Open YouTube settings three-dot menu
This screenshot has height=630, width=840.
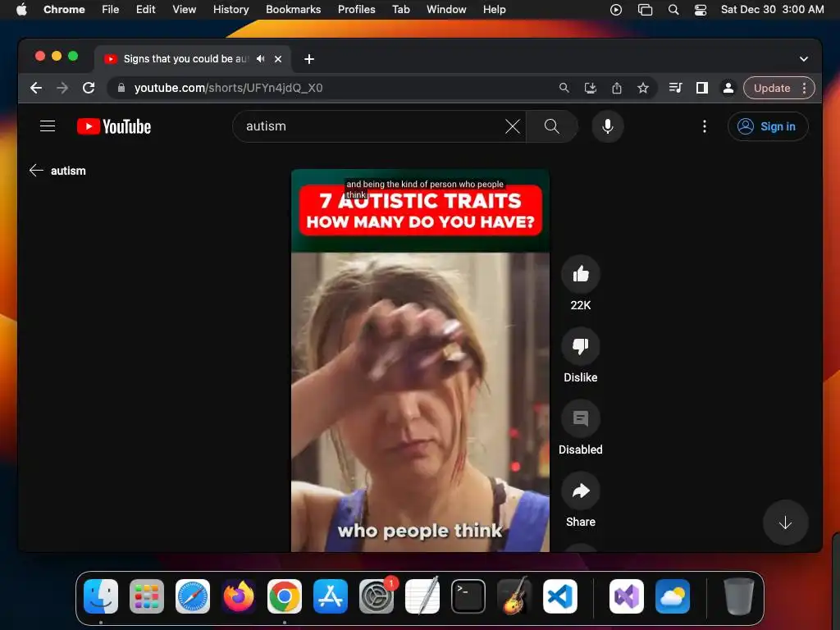(x=704, y=126)
